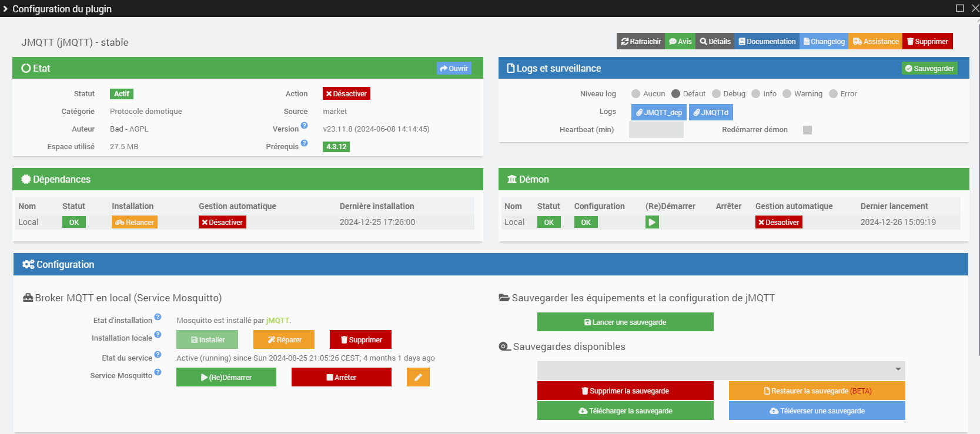Start the daemon with green play icon
The image size is (980, 434).
point(652,222)
